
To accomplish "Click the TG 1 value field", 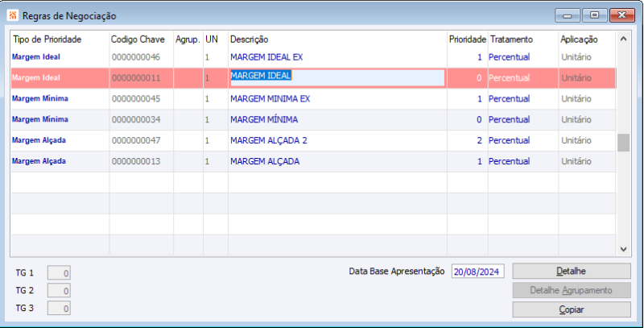I will tap(59, 273).
